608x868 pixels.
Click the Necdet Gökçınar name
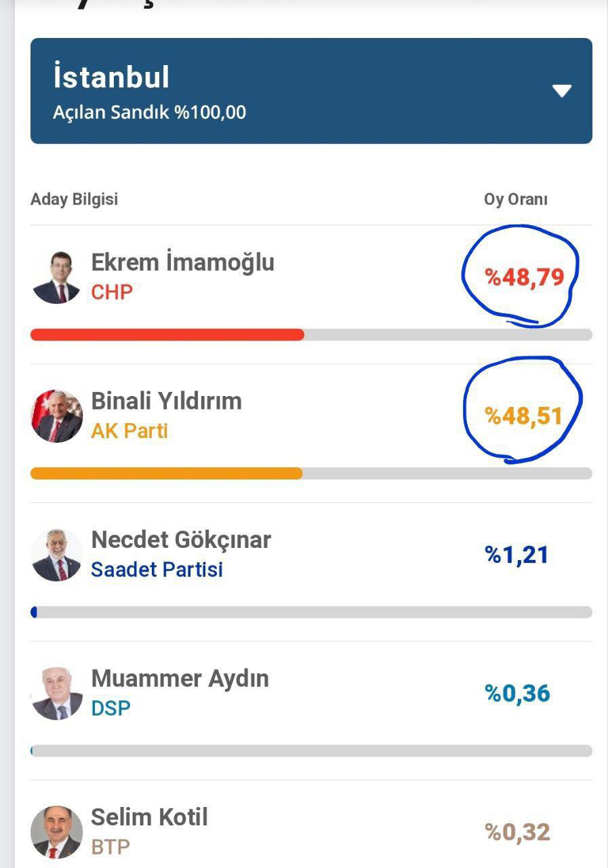181,540
